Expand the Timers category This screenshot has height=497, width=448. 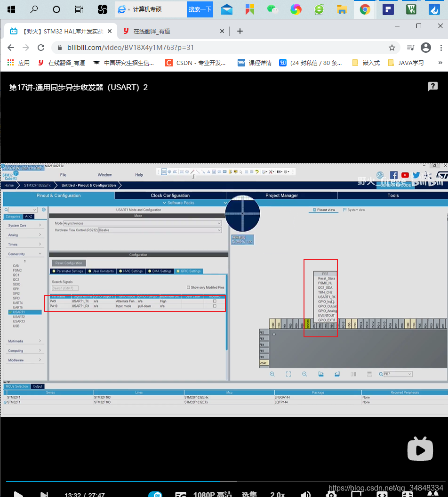24,244
